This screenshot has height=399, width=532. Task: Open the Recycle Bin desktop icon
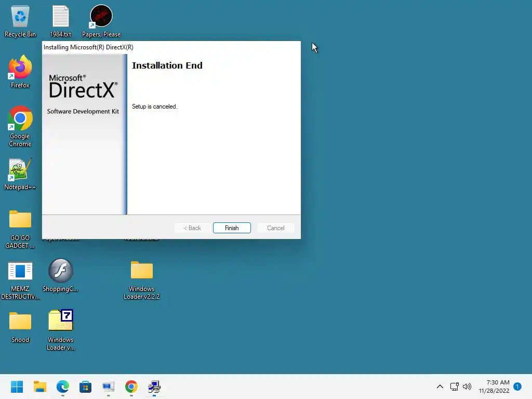pyautogui.click(x=20, y=21)
